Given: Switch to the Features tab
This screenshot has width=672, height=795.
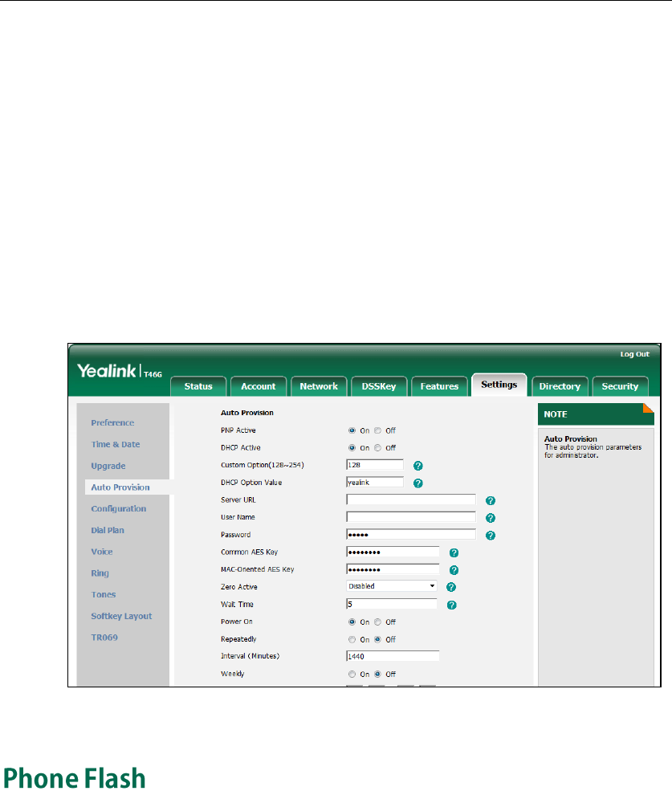Looking at the screenshot, I should coord(439,386).
